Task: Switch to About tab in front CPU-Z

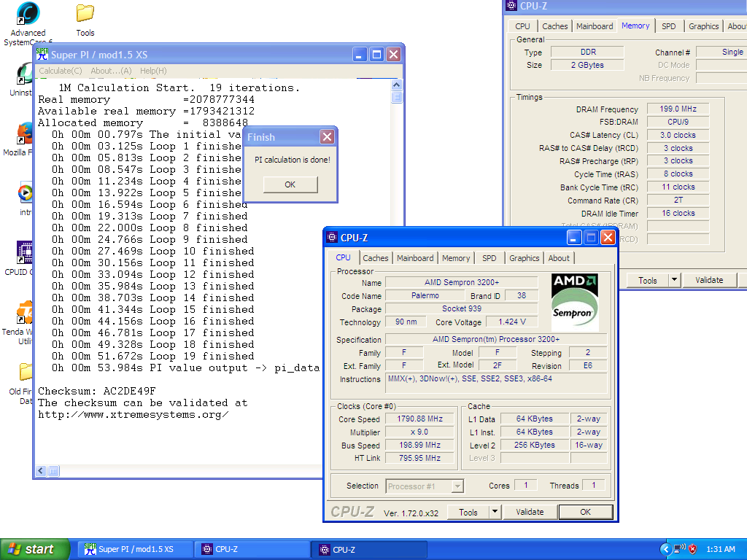Action: (559, 258)
